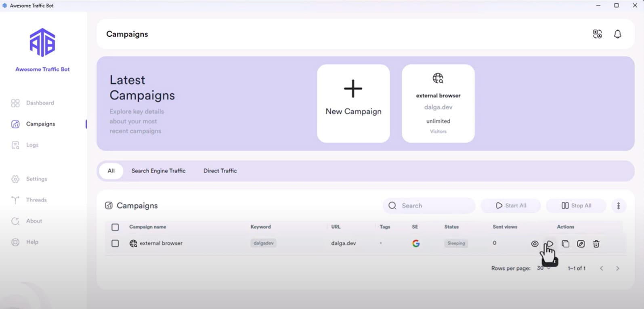
Task: Click the globe icon in external browser row
Action: click(x=133, y=243)
